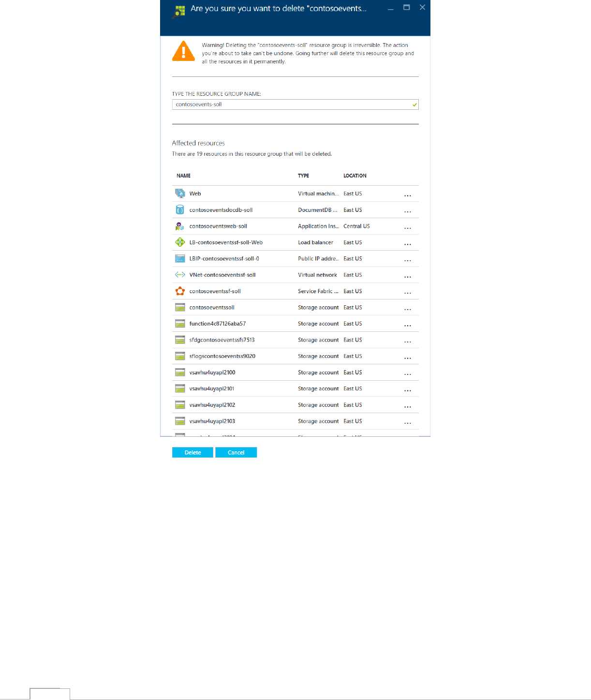Screen dimensions: 591x700
Task: Click the Delete button
Action: 192,452
